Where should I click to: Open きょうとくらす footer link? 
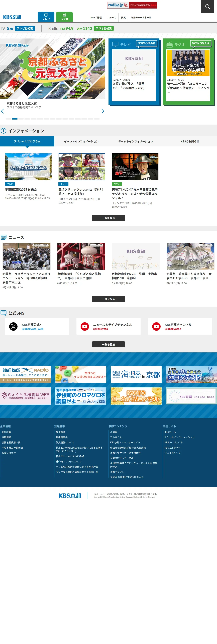tap(173, 453)
